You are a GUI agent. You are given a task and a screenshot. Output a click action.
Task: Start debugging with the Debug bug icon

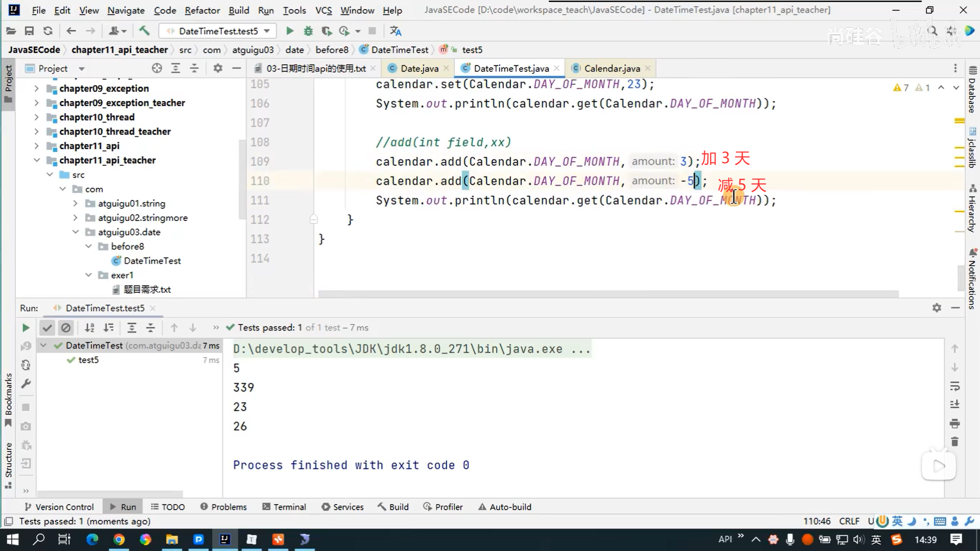308,31
